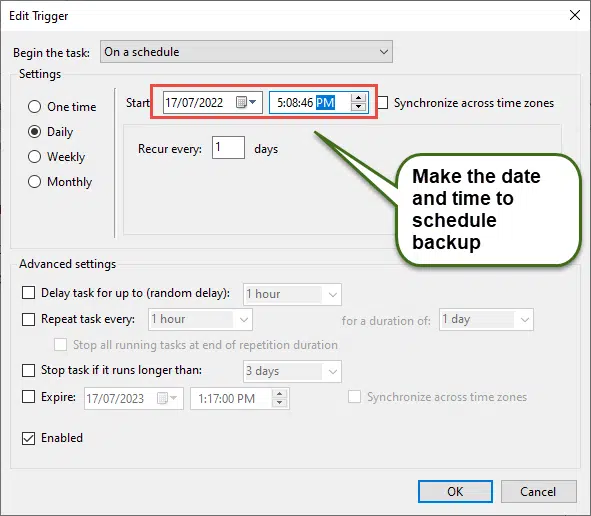Open the random delay 1 hour dropdown

[292, 294]
